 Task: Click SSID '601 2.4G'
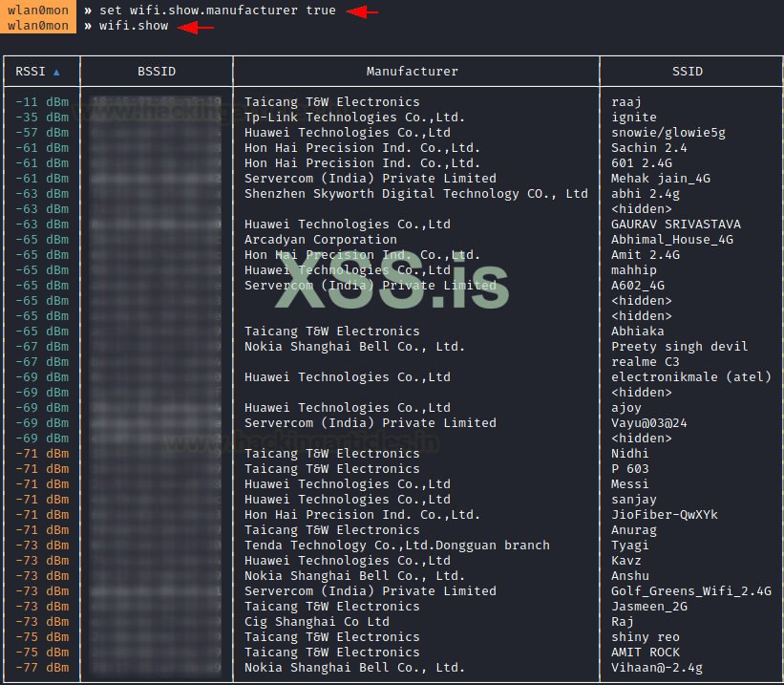coord(642,163)
